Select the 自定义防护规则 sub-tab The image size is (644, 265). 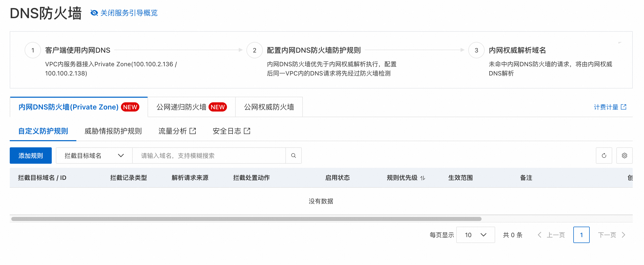tap(43, 131)
